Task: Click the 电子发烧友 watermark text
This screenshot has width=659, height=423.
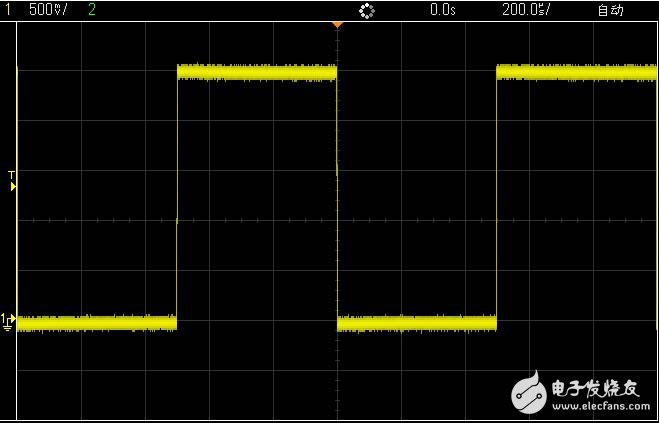Action: (596, 387)
